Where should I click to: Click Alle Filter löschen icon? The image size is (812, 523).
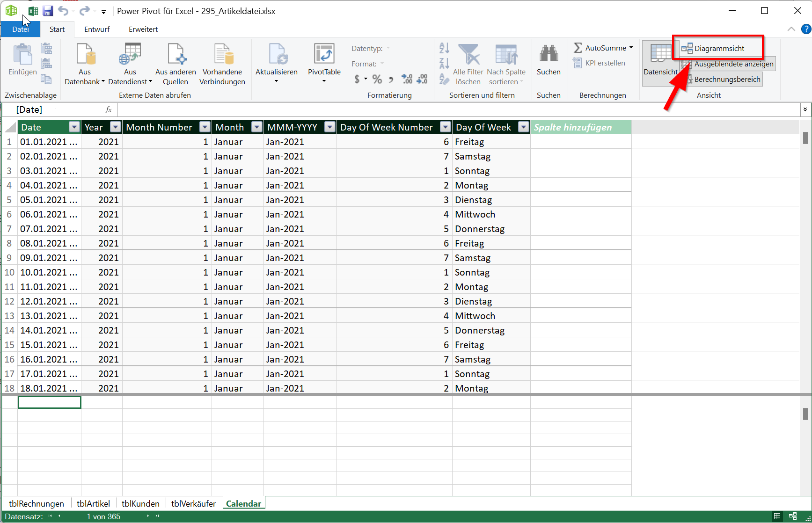[x=468, y=54]
